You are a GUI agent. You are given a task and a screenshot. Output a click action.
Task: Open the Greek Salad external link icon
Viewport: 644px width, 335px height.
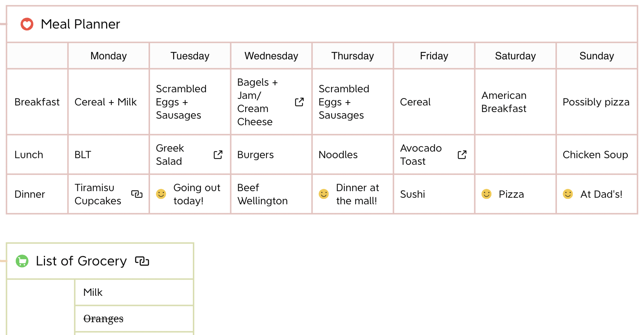(218, 155)
